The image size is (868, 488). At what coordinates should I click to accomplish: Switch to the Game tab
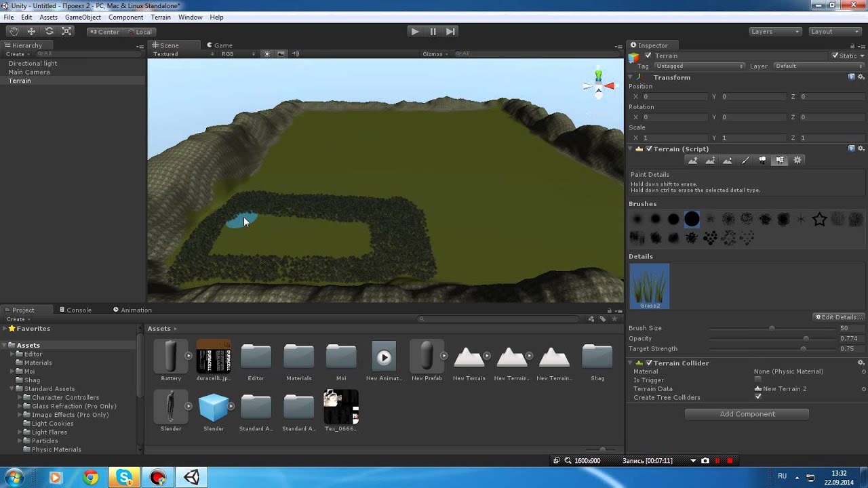pos(219,45)
